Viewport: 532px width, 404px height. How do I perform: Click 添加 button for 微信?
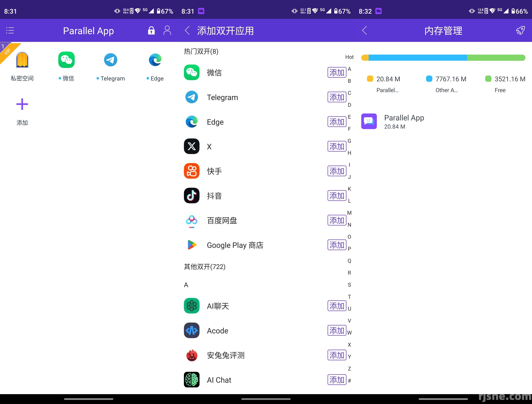(337, 72)
